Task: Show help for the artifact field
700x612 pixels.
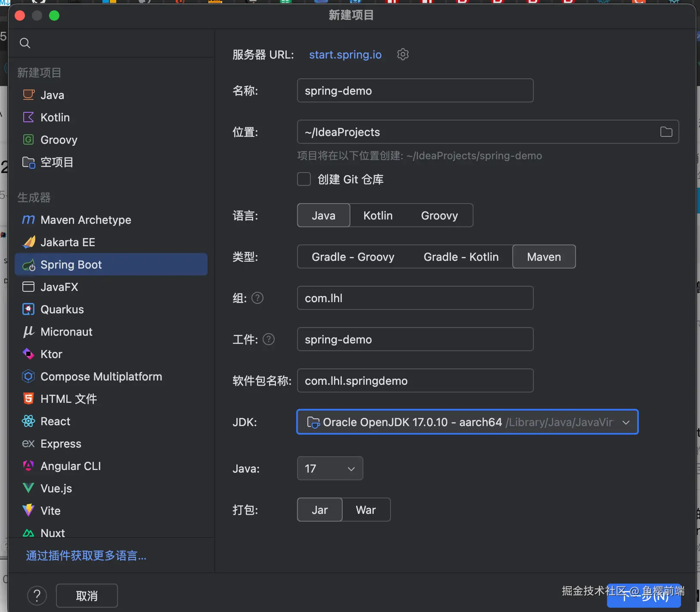Action: tap(269, 339)
